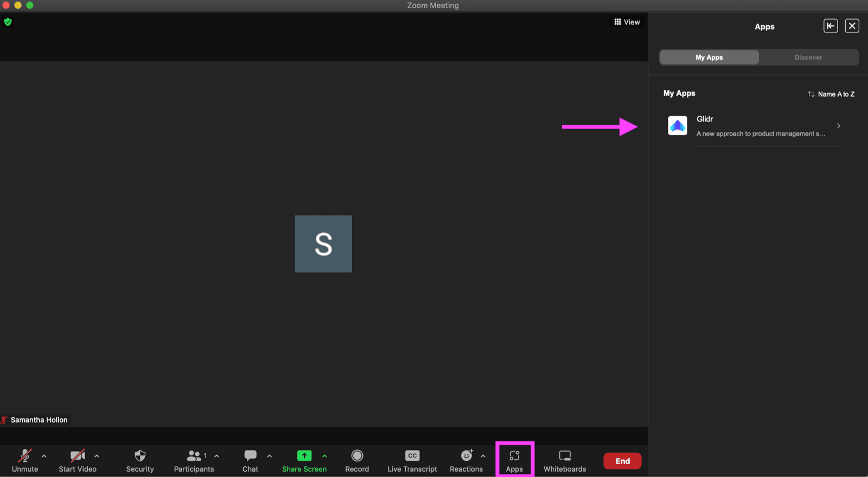Expand the caret next to Chat

pos(269,456)
